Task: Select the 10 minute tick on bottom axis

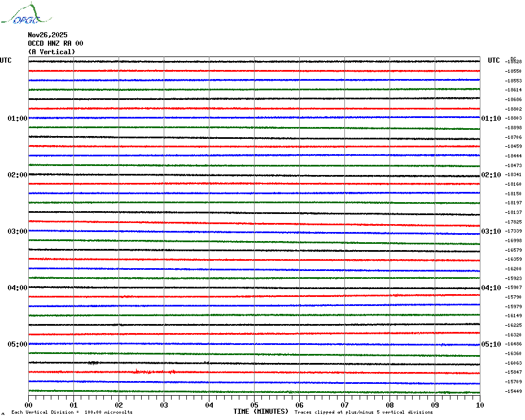Action: (479, 405)
